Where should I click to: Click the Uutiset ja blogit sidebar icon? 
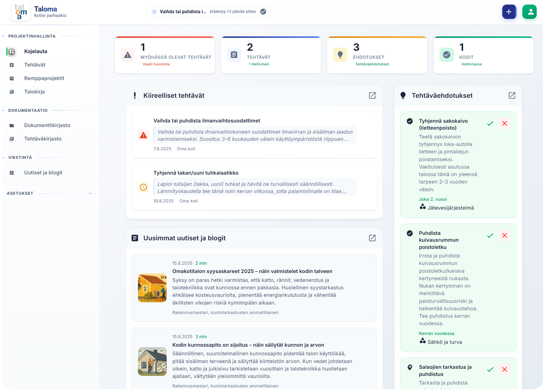pos(12,172)
